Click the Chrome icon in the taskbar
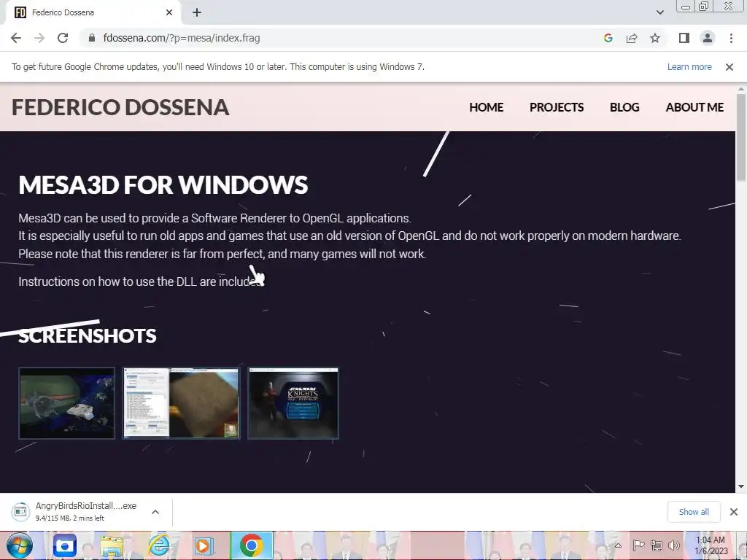The image size is (747, 560). [252, 545]
